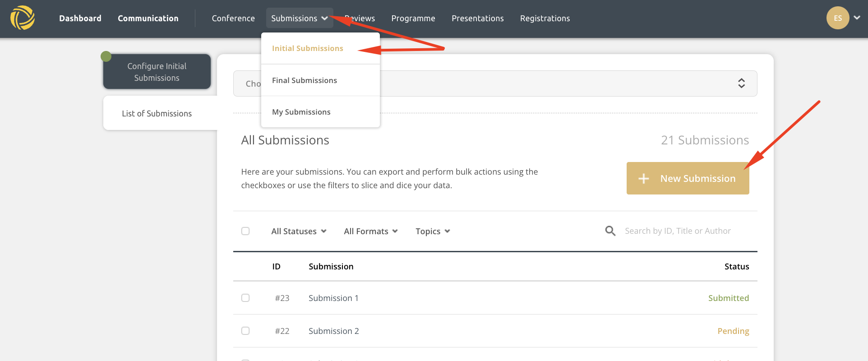The height and width of the screenshot is (361, 868).
Task: Click the Submission column header
Action: pyautogui.click(x=331, y=266)
